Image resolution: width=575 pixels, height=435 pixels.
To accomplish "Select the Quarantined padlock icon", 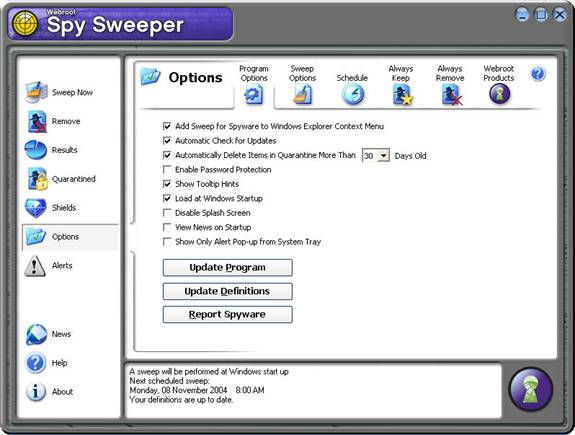I will pyautogui.click(x=37, y=179).
